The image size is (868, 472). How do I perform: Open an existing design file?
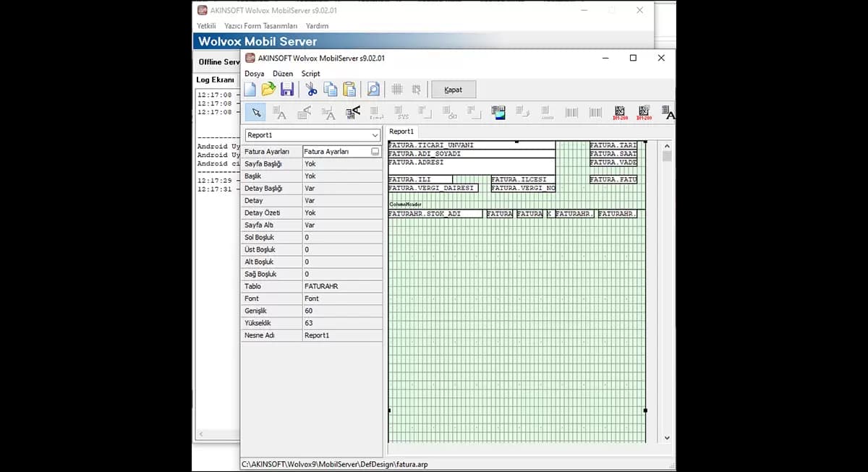tap(268, 90)
